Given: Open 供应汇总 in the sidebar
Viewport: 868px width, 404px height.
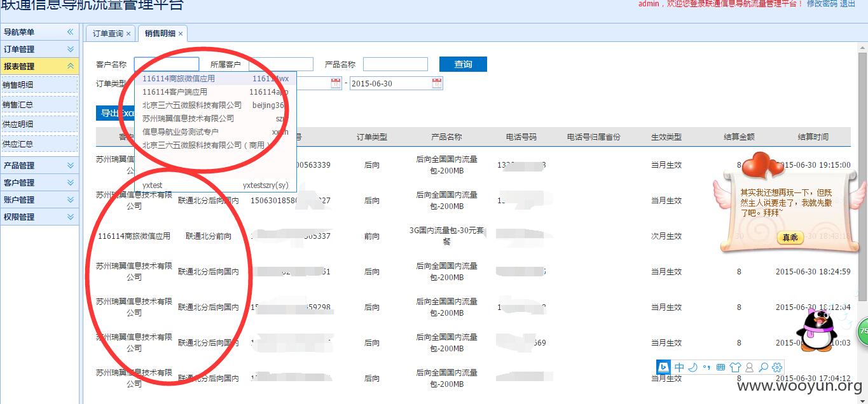Looking at the screenshot, I should click(x=39, y=144).
